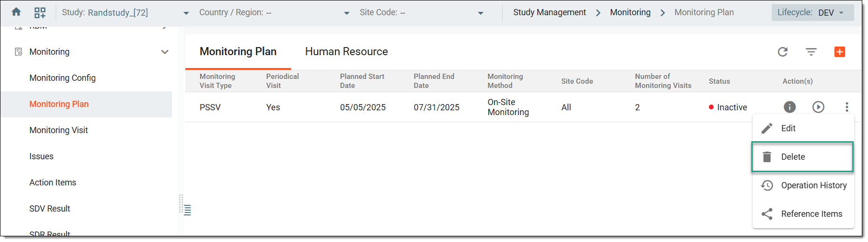Click the Planned End Date column header
Image resolution: width=868 pixels, height=242 pixels.
coord(434,81)
